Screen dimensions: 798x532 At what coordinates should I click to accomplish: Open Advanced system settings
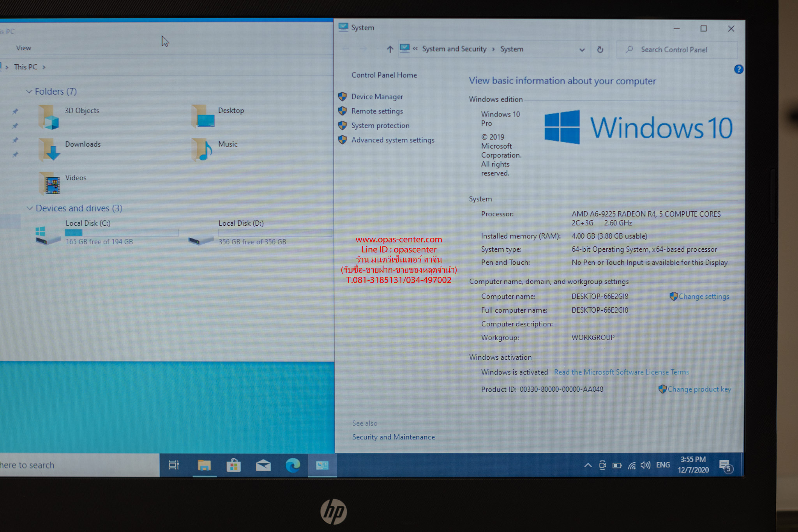pyautogui.click(x=393, y=140)
